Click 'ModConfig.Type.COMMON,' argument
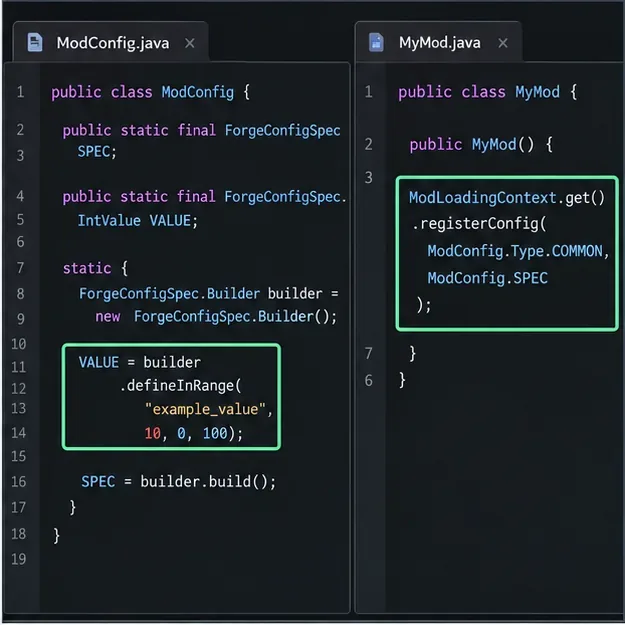 click(x=518, y=251)
